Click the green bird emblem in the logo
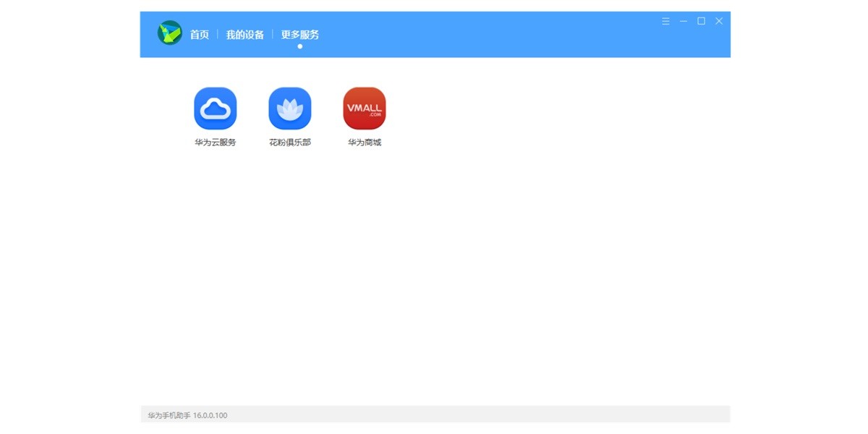Viewport: 868px width, 434px height. coord(168,33)
